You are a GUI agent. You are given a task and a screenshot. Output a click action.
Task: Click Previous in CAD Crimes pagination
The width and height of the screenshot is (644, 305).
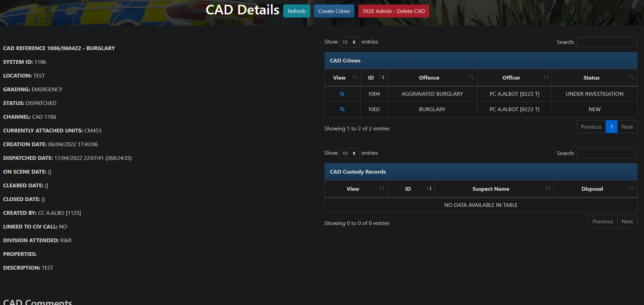(x=591, y=127)
